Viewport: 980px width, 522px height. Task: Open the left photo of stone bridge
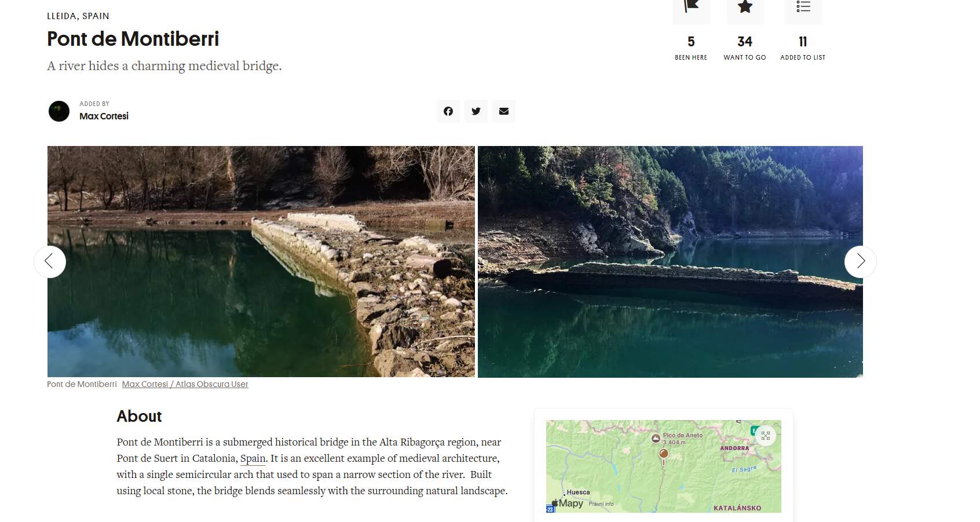[261, 261]
